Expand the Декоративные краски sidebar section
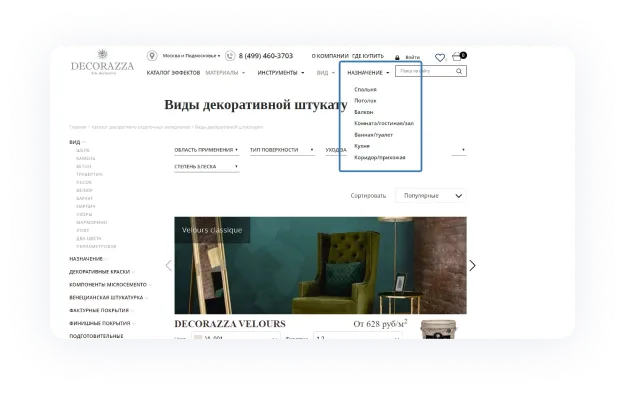Image resolution: width=625 pixels, height=394 pixels. click(102, 272)
